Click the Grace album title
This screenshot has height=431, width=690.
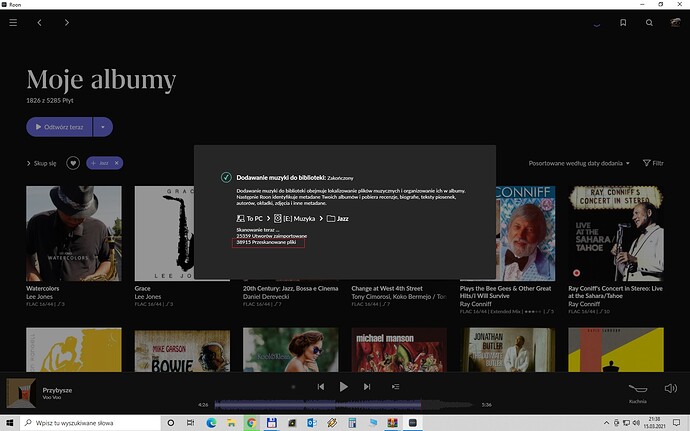[x=143, y=288]
